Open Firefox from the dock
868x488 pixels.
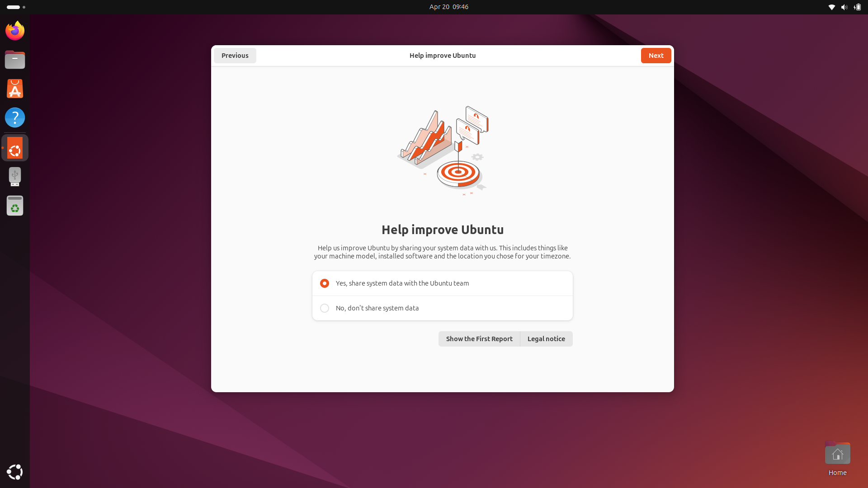coord(15,31)
